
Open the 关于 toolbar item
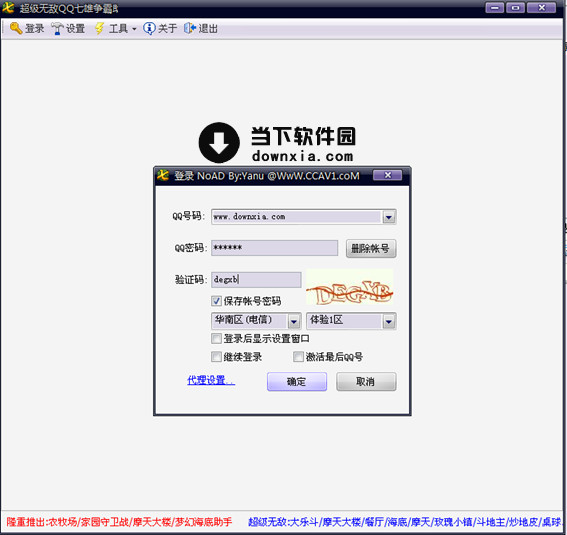pos(160,28)
